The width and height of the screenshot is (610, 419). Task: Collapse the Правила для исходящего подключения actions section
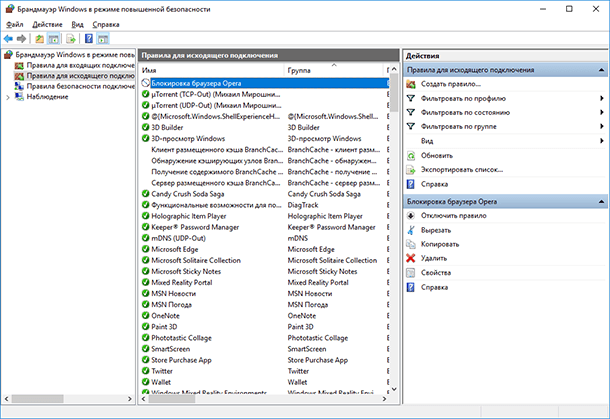pyautogui.click(x=601, y=70)
